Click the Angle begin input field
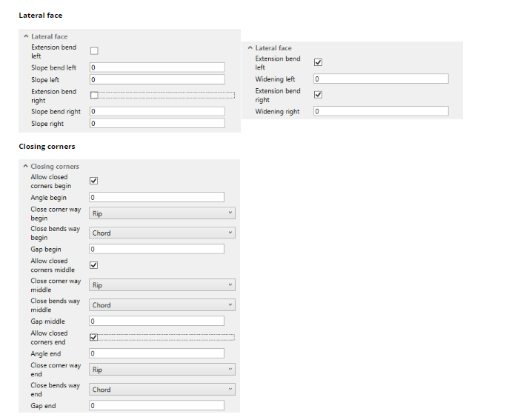Viewport: 506px width, 420px height. click(157, 197)
